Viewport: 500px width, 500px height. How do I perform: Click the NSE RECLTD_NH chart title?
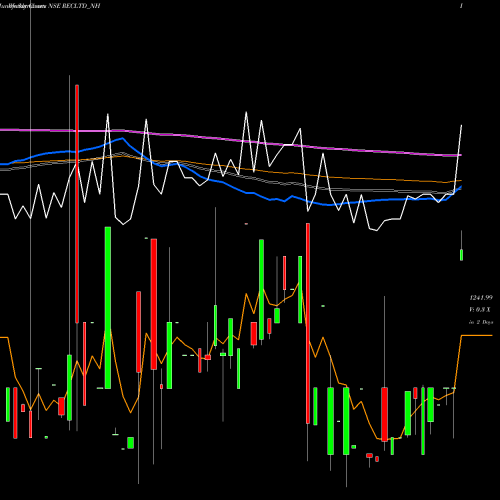74,6
